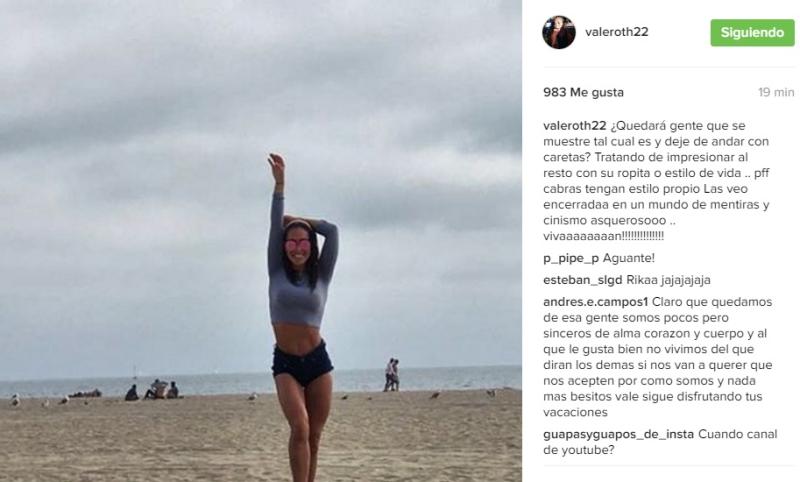800x482 pixels.
Task: Open guapasyguapos_de_insta commenter profile
Action: point(618,435)
